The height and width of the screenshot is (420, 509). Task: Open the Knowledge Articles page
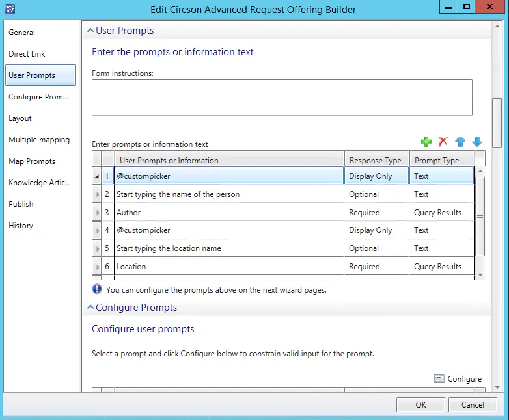click(40, 182)
